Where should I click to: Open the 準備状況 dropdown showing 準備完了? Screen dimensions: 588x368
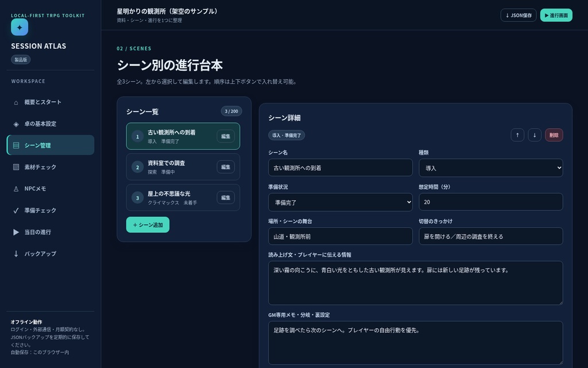(x=341, y=202)
